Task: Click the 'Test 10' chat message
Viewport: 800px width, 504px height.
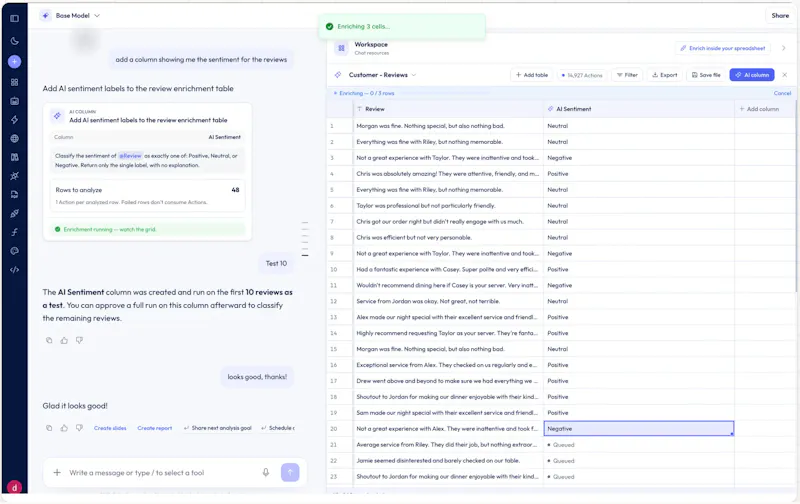Action: click(x=276, y=264)
